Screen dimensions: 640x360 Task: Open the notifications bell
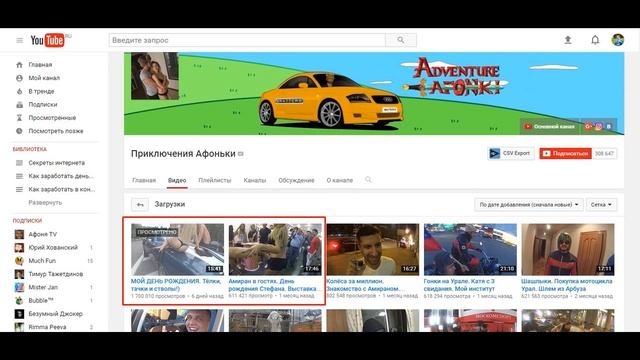(x=595, y=40)
